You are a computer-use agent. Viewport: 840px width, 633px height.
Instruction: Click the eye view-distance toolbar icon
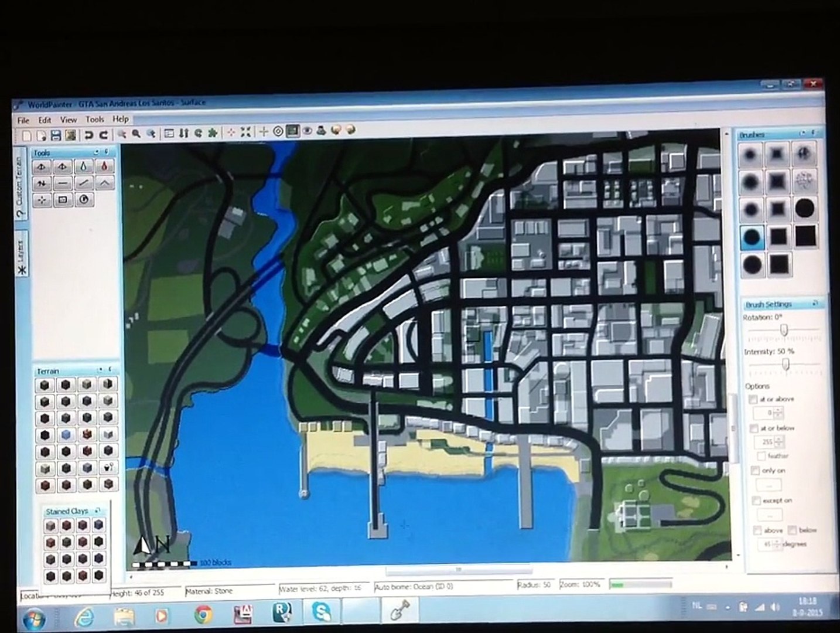click(307, 131)
